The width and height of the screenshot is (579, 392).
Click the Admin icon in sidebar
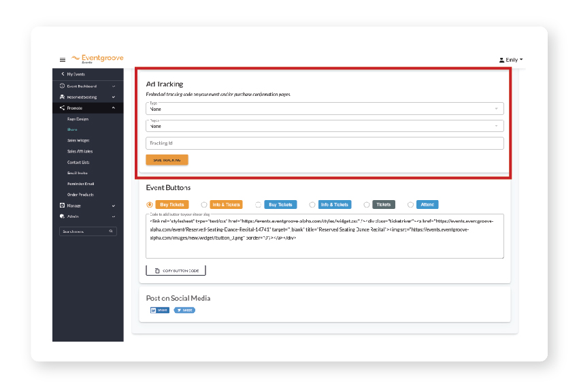click(62, 216)
